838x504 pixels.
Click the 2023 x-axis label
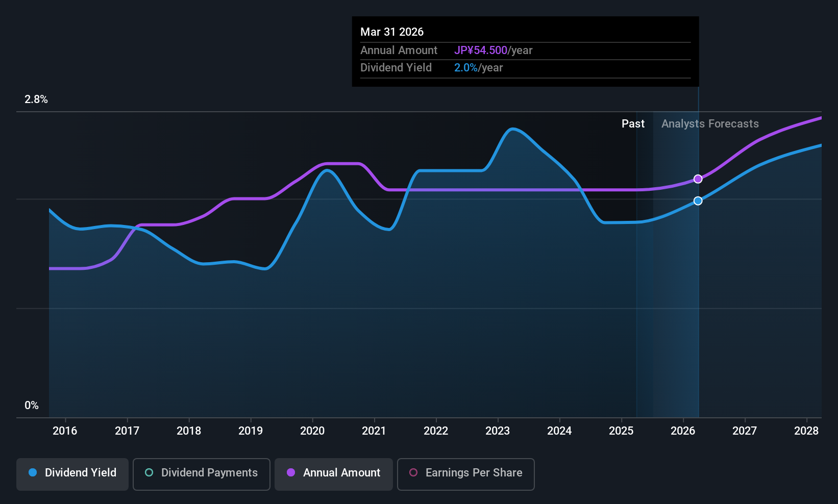498,431
